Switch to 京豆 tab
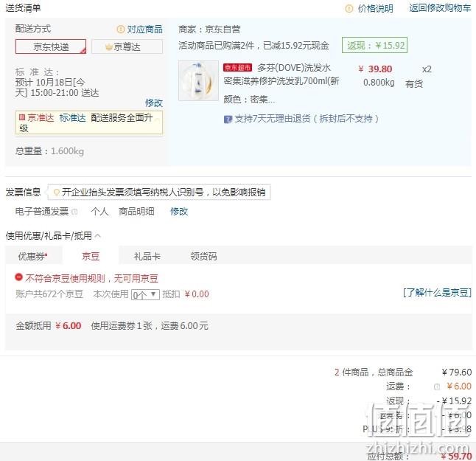This screenshot has width=476, height=461. pos(91,256)
